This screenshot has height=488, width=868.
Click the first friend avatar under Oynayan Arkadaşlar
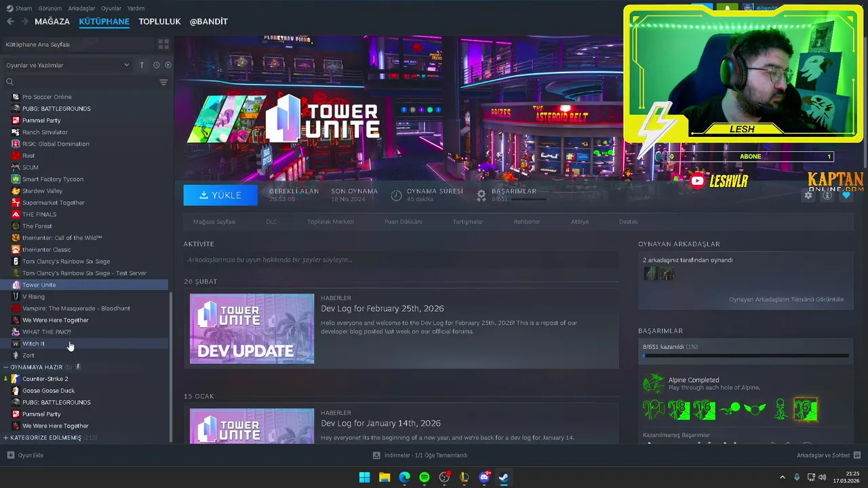point(650,273)
